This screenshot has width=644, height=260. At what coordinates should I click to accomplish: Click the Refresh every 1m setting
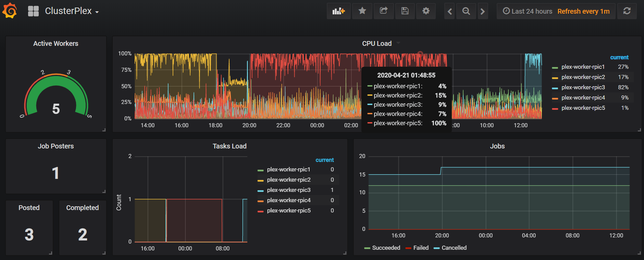click(583, 11)
